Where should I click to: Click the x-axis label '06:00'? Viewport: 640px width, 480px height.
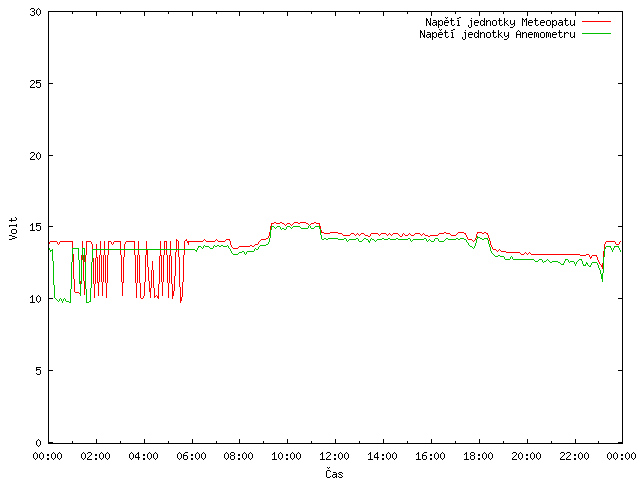pyautogui.click(x=191, y=456)
